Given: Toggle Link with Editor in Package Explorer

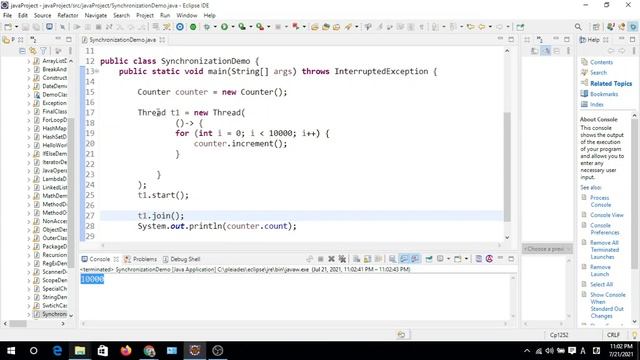Looking at the screenshot, I should 33,51.
